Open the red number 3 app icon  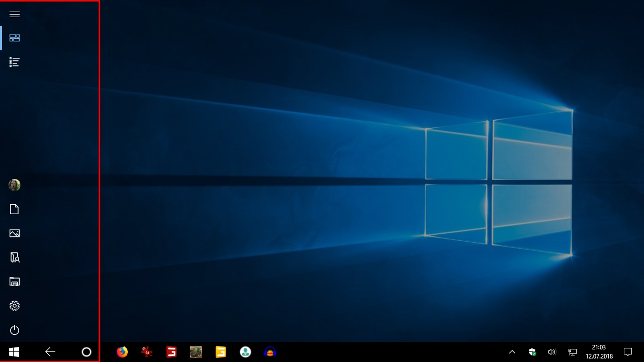(171, 352)
